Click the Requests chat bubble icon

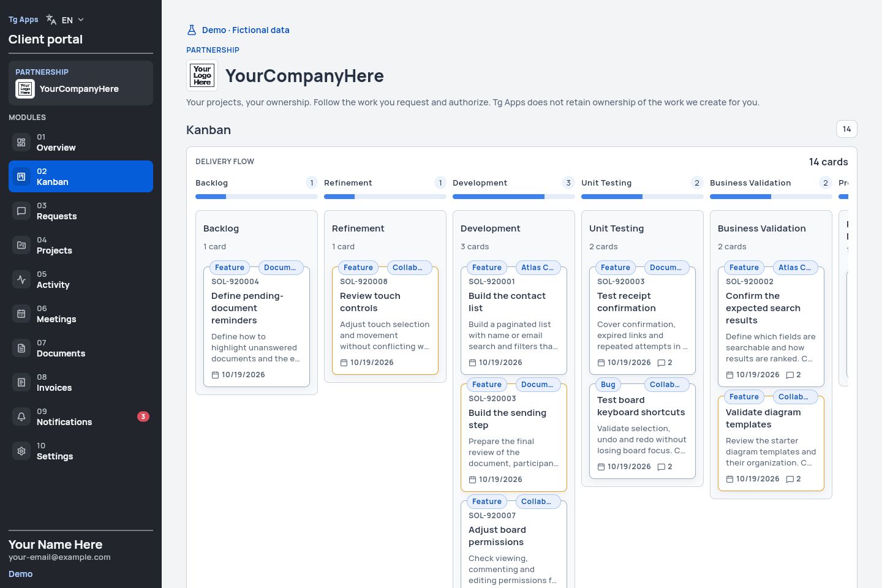coord(21,211)
